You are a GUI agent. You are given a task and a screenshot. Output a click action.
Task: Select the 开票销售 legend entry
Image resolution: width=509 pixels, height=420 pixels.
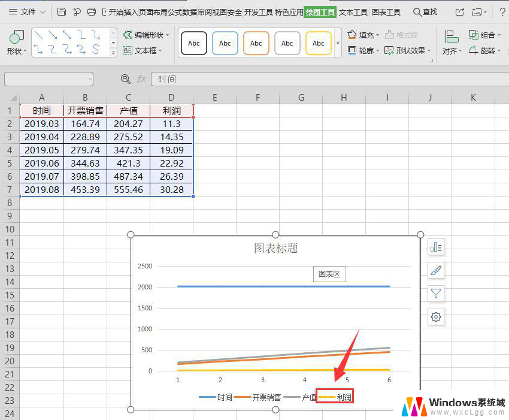click(x=257, y=397)
